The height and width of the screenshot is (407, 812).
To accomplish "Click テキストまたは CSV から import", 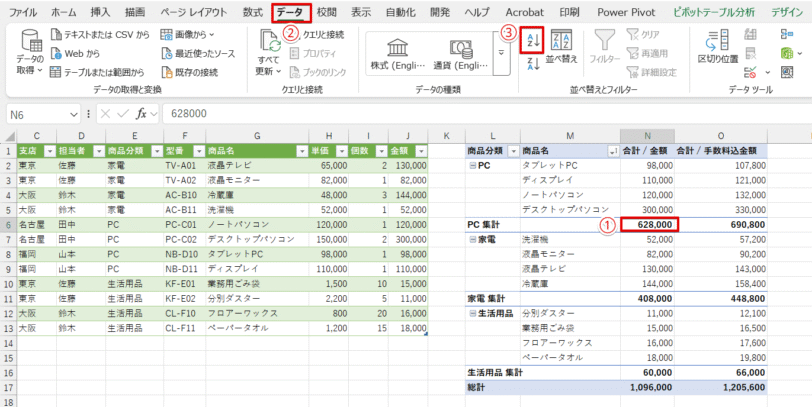I will [100, 35].
